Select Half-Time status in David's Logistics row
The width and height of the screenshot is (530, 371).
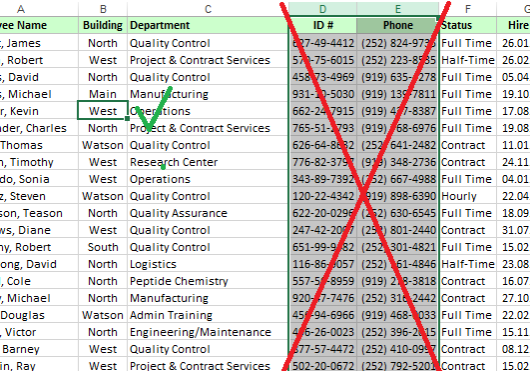468,264
